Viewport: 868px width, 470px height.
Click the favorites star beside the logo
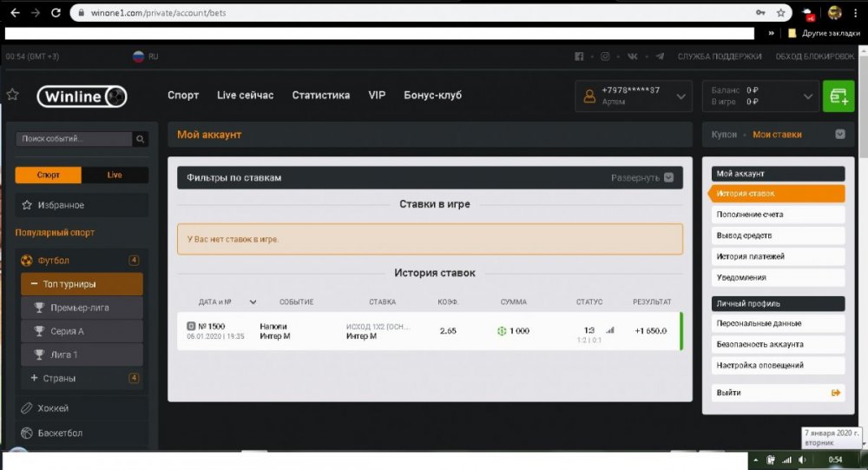pyautogui.click(x=13, y=95)
